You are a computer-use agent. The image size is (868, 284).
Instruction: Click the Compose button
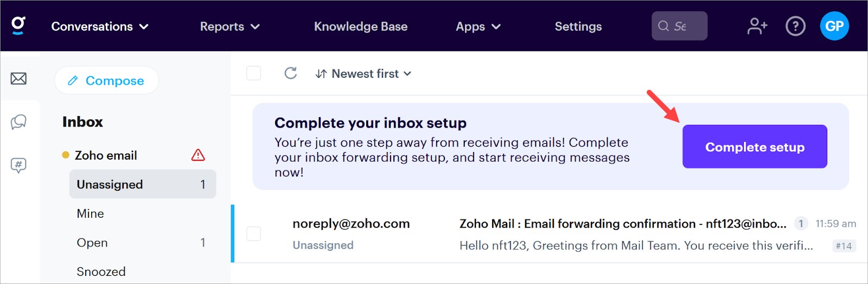[x=106, y=81]
